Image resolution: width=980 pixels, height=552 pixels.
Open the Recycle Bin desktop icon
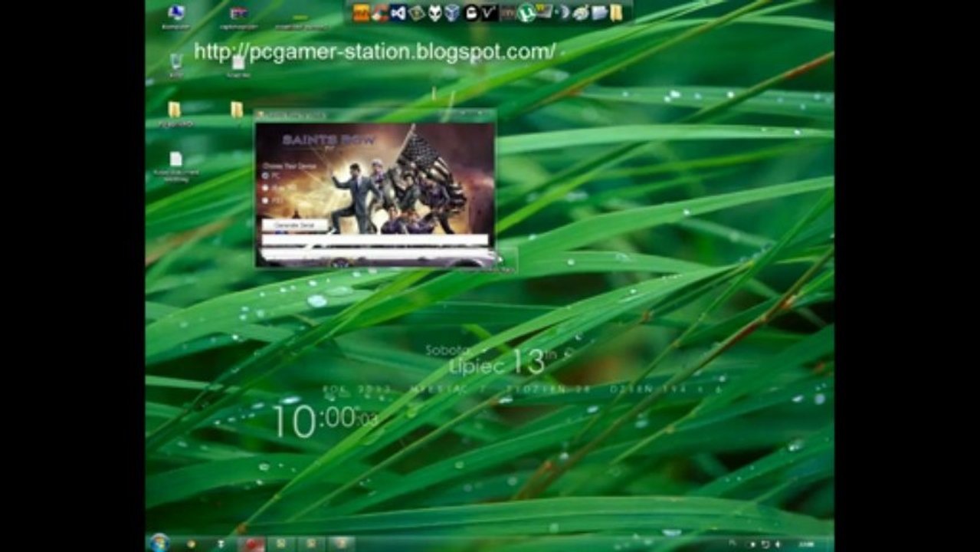176,61
